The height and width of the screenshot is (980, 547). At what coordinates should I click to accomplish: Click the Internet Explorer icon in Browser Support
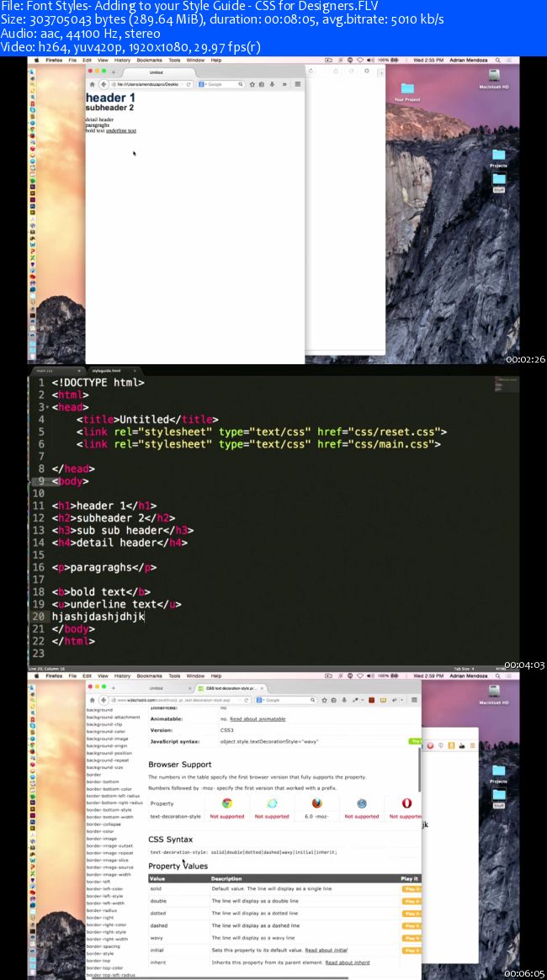coord(272,803)
